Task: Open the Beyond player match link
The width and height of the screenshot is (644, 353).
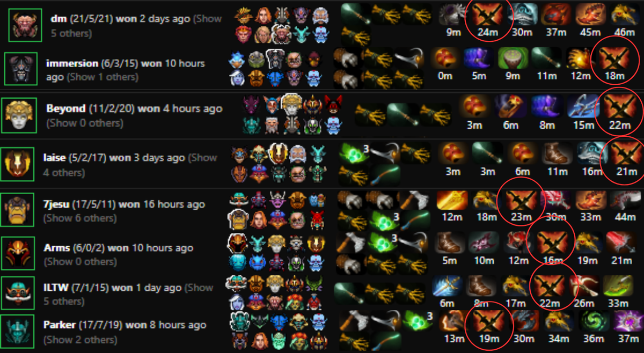Action: pyautogui.click(x=65, y=108)
